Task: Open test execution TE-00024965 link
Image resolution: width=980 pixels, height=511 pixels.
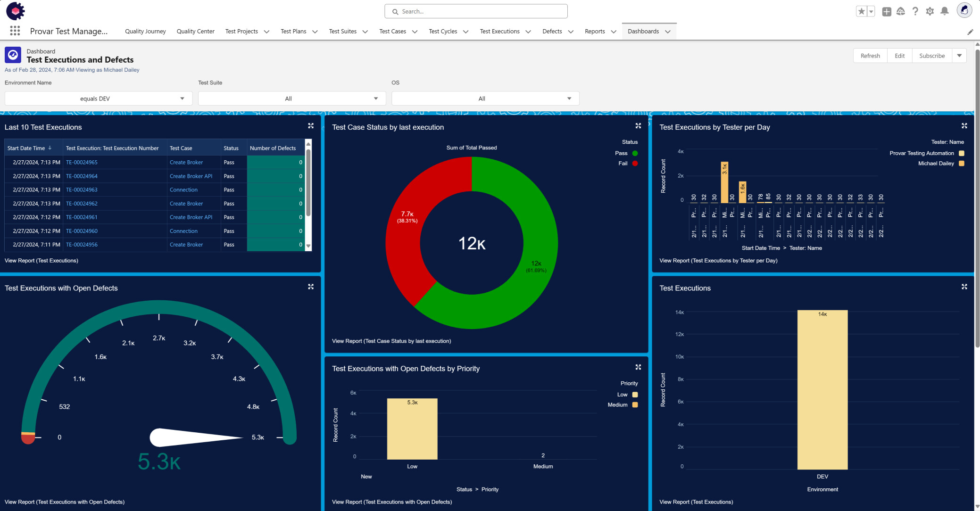Action: pos(82,162)
